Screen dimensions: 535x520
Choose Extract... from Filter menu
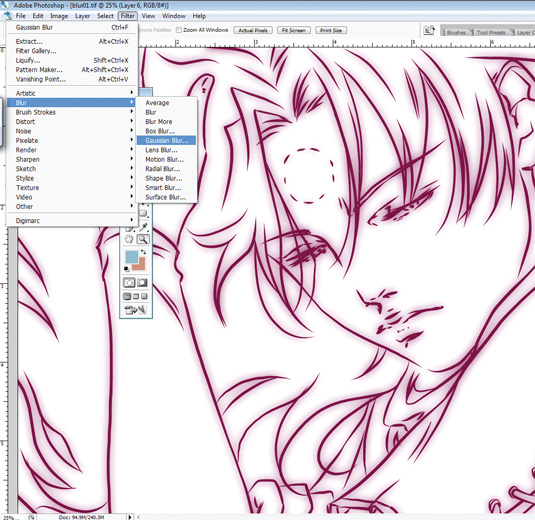72,41
